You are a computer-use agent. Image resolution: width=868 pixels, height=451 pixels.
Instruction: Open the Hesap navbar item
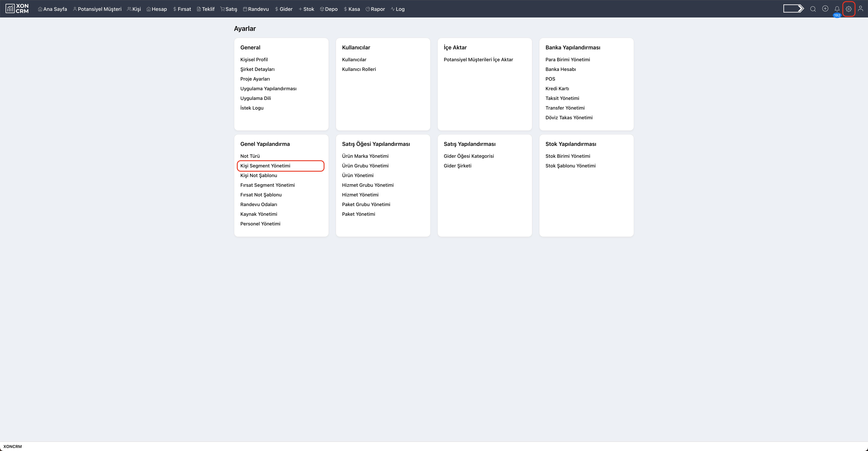click(157, 9)
